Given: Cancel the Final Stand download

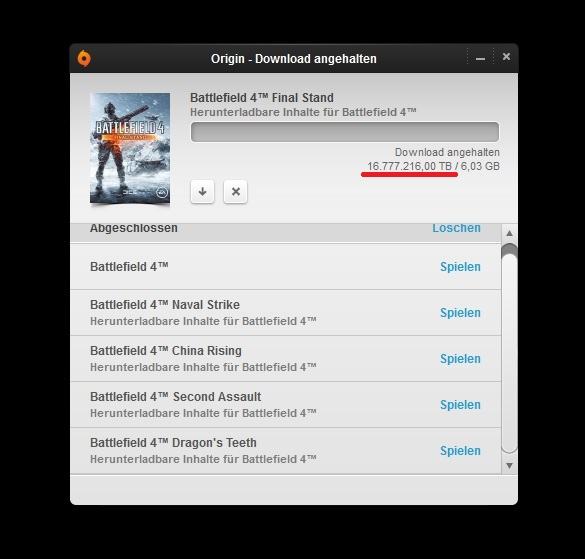Looking at the screenshot, I should 235,192.
